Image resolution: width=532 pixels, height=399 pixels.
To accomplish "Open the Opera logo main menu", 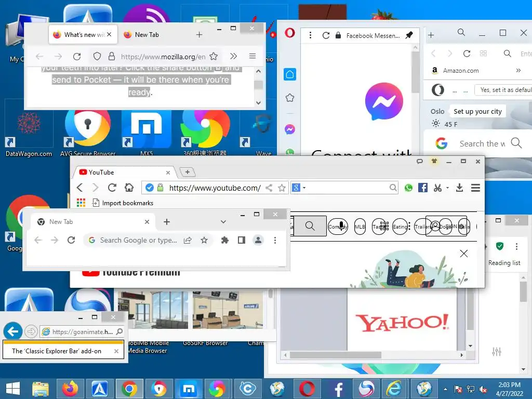I will (x=290, y=33).
